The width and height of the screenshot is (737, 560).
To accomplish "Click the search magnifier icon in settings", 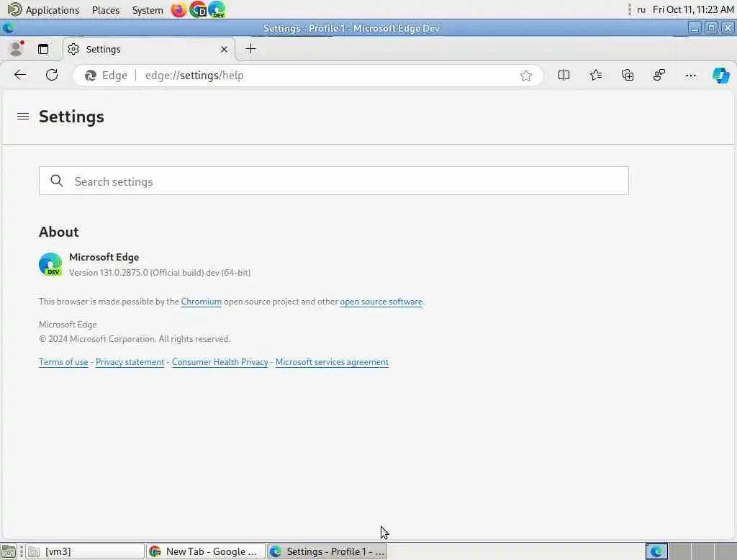I will tap(57, 181).
